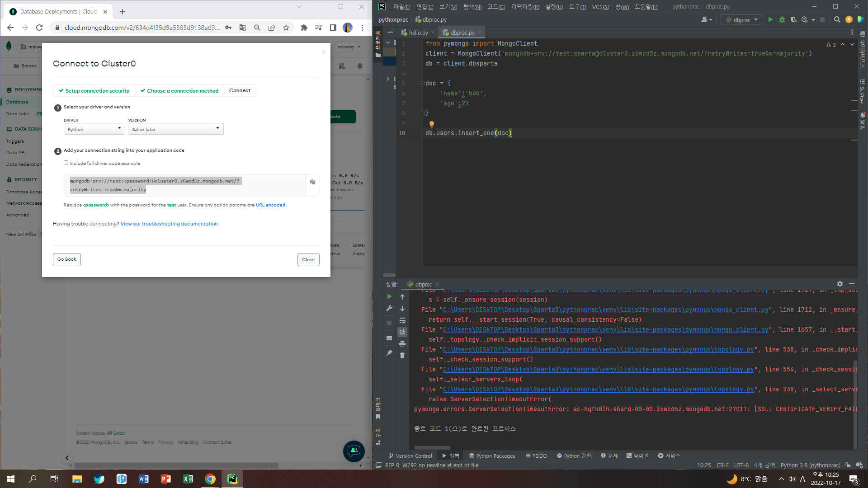Tick 'Include full driver code example' checkbox
The height and width of the screenshot is (488, 868).
click(66, 163)
